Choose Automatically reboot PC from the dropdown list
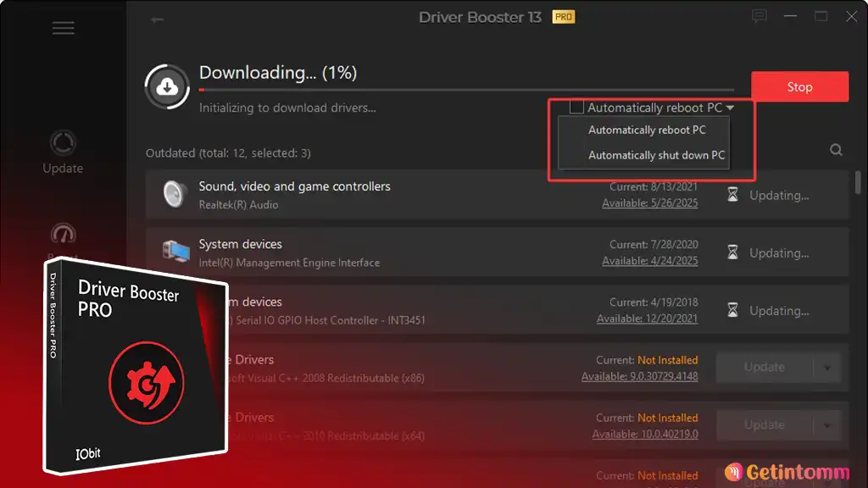Image resolution: width=868 pixels, height=488 pixels. coord(647,130)
